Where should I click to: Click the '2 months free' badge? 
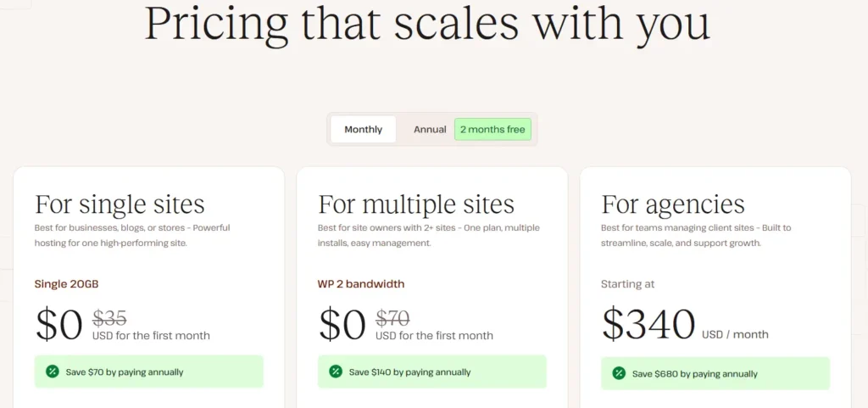[492, 130]
